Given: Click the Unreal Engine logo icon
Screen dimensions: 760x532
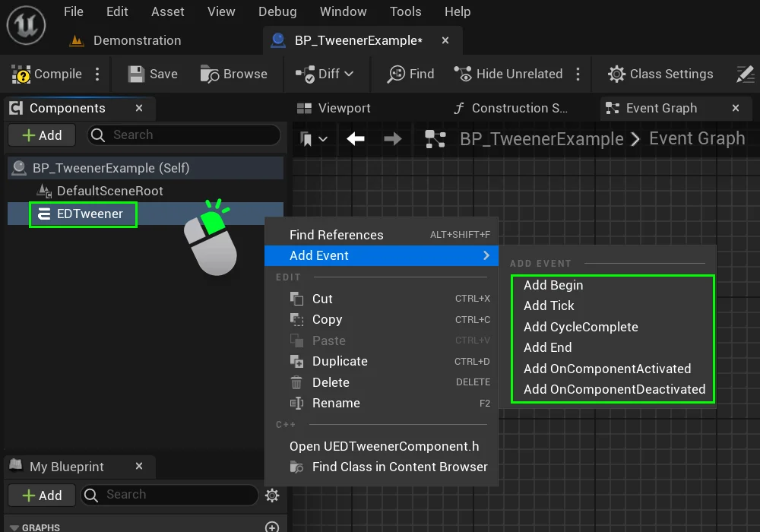Looking at the screenshot, I should pos(26,24).
